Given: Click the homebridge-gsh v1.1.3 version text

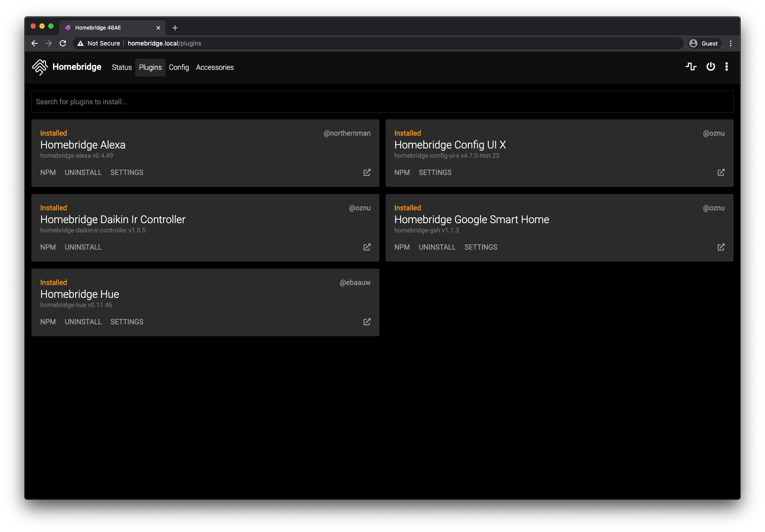Looking at the screenshot, I should 427,230.
